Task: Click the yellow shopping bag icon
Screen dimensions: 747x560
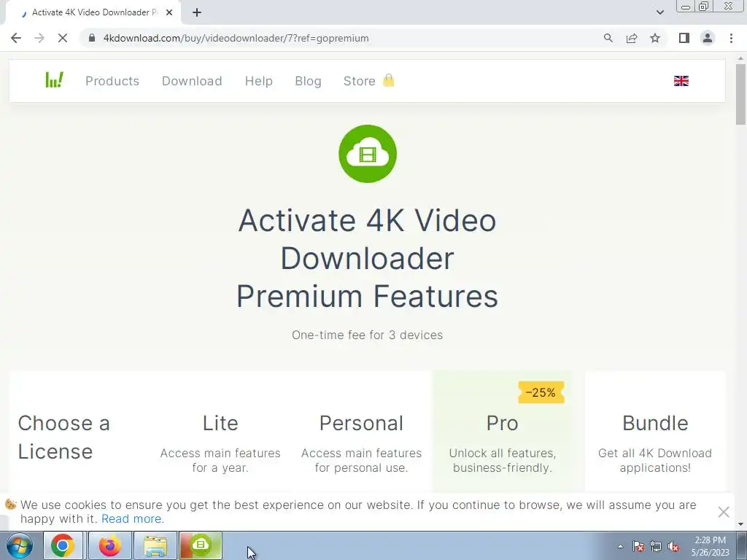Action: [x=389, y=80]
